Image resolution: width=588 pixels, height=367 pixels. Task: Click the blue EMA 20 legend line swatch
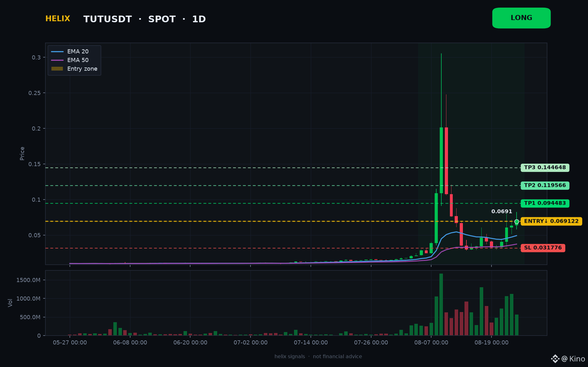pyautogui.click(x=57, y=51)
